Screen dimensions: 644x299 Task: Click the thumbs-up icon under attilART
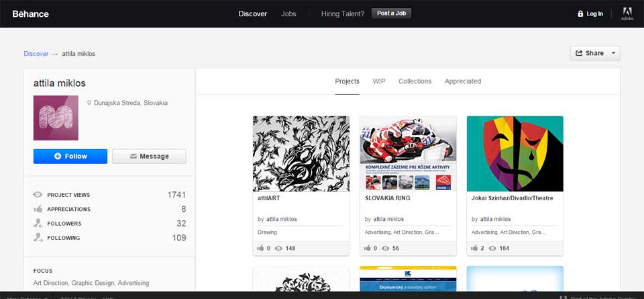(261, 248)
